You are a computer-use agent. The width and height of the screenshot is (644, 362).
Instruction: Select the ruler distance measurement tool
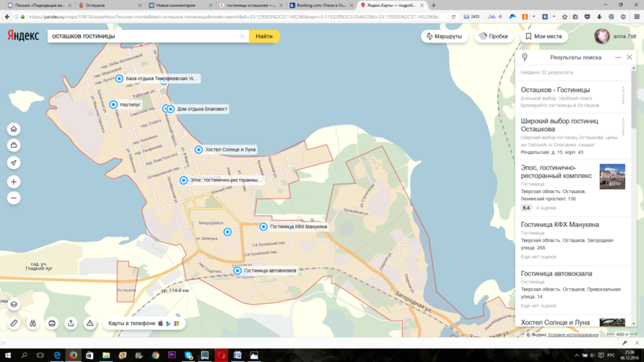[x=13, y=324]
